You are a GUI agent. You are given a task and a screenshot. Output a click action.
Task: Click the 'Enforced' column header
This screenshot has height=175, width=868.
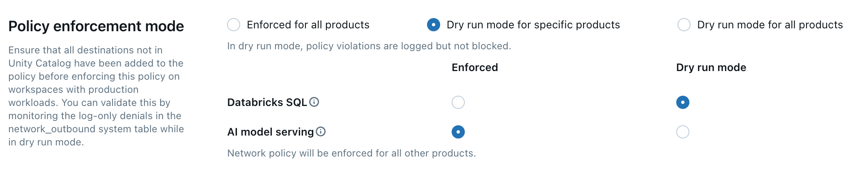pyautogui.click(x=475, y=67)
